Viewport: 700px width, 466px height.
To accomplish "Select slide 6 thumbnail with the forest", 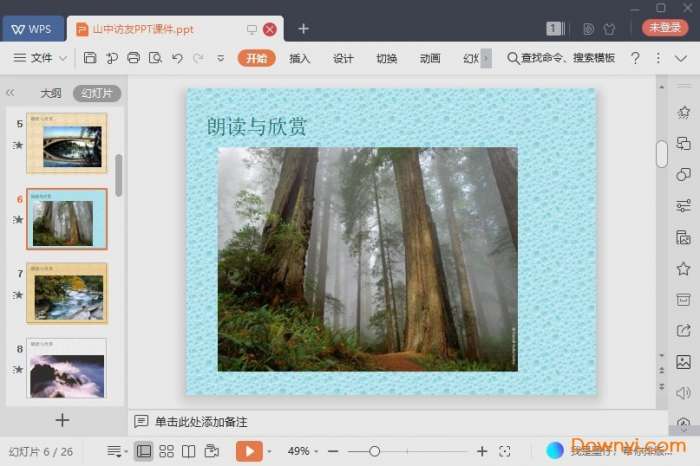I will point(67,219).
